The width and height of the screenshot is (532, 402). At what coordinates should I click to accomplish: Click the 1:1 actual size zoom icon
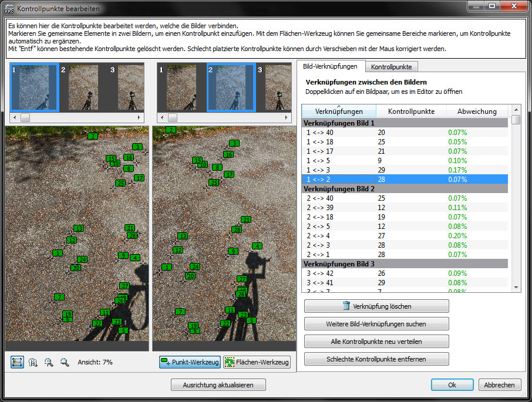(33, 362)
